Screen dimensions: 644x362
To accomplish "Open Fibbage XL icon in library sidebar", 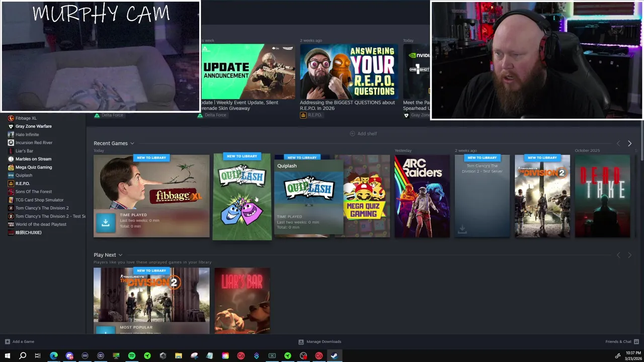I will [11, 118].
